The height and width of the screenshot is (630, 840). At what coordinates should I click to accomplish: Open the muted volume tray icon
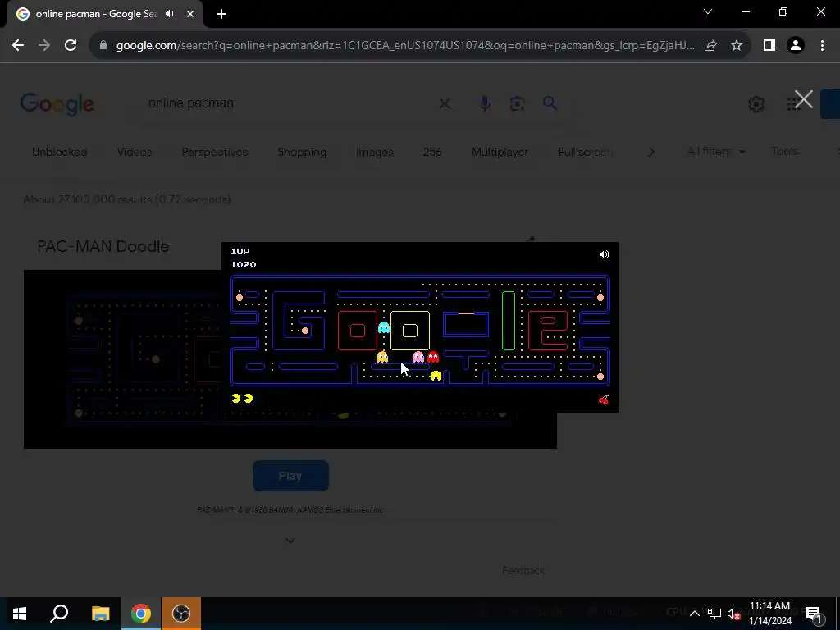pos(734,614)
